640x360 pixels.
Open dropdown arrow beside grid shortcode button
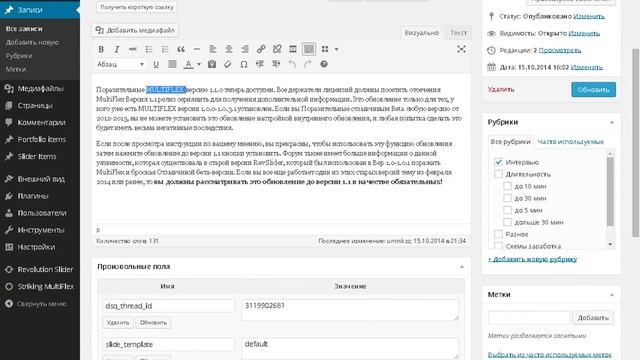[x=336, y=49]
